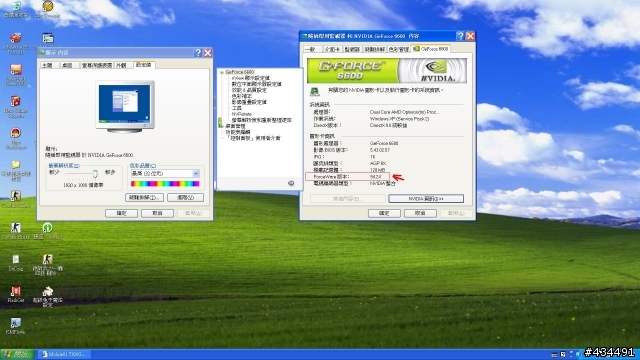
Task: Select 功能表編輯 tree item
Action: click(238, 132)
